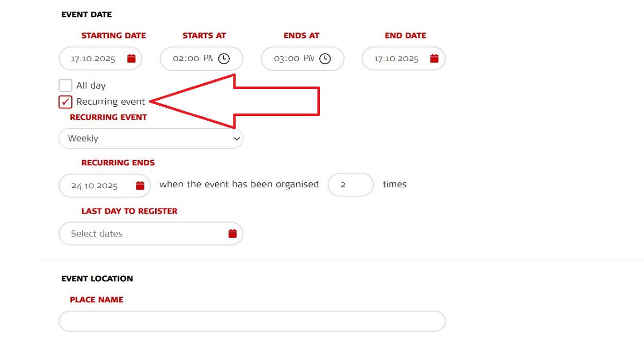Viewport: 644px width, 338px height.
Task: Click the Recurring Ends label
Action: click(x=118, y=163)
